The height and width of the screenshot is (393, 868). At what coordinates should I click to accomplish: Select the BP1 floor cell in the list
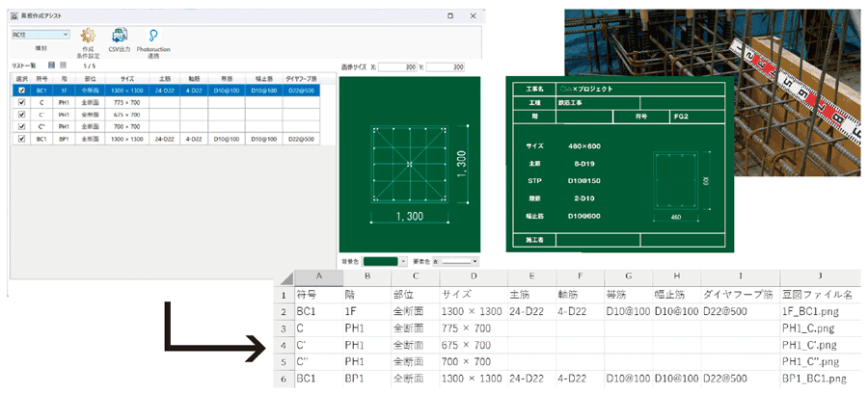tap(64, 140)
